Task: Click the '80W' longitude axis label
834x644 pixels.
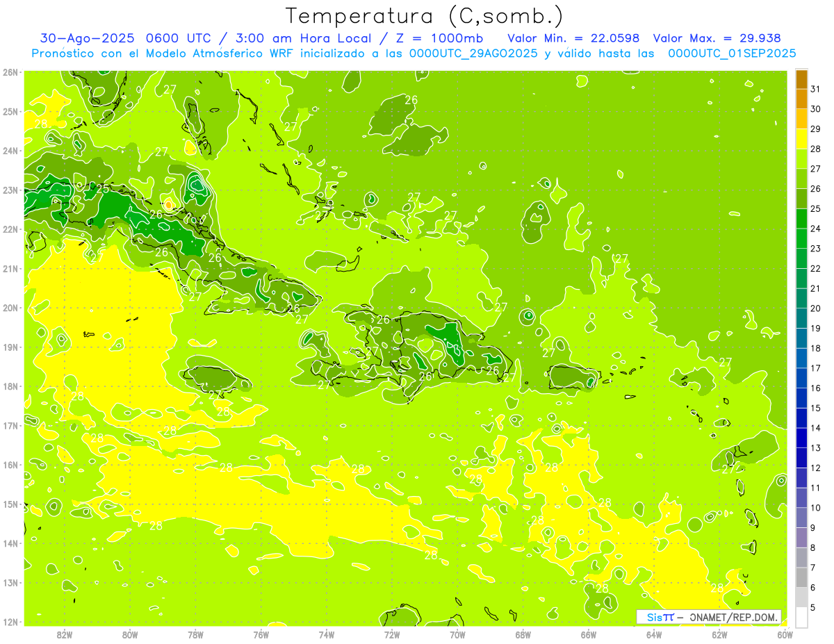Action: (x=130, y=634)
